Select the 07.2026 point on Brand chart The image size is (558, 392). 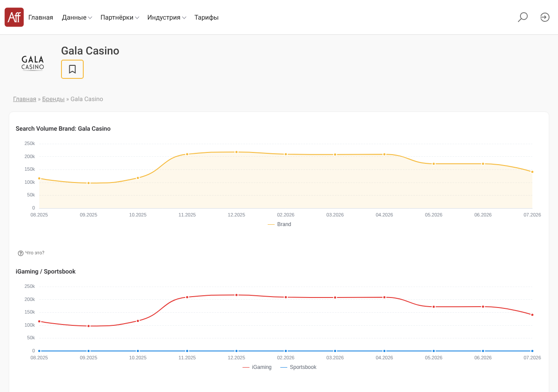[x=532, y=172]
